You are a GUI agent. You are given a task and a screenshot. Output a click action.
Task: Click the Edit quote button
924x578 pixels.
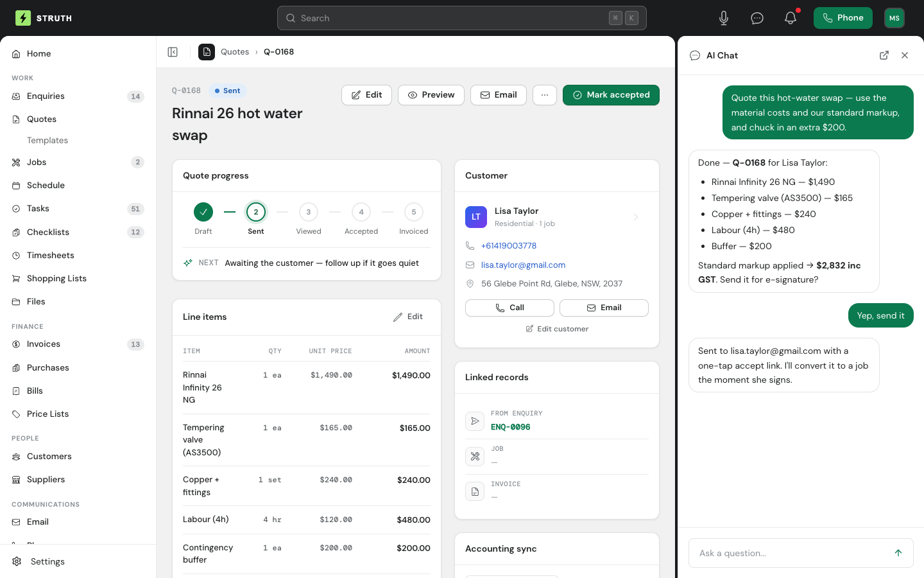(366, 95)
